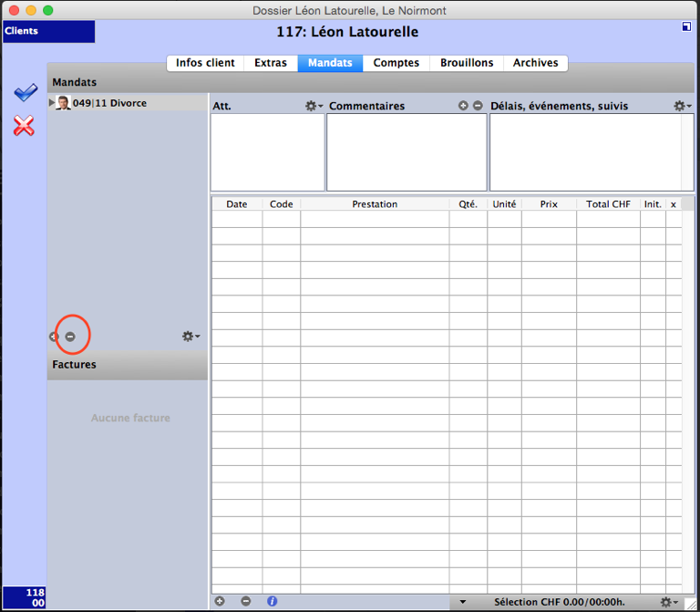Image resolution: width=700 pixels, height=612 pixels.
Task: Click the avatar photo of Divorce mandate
Action: tap(64, 103)
